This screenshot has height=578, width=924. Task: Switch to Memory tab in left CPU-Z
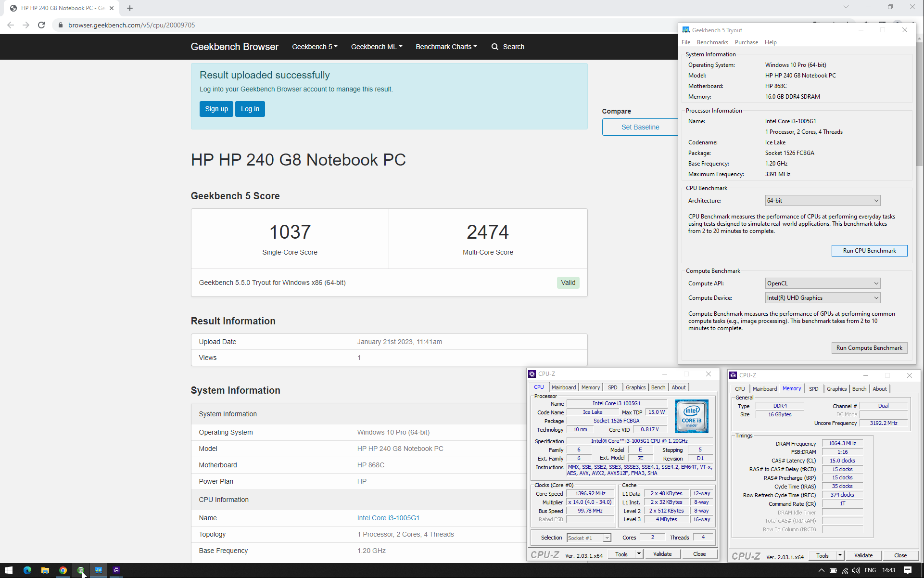click(x=591, y=387)
